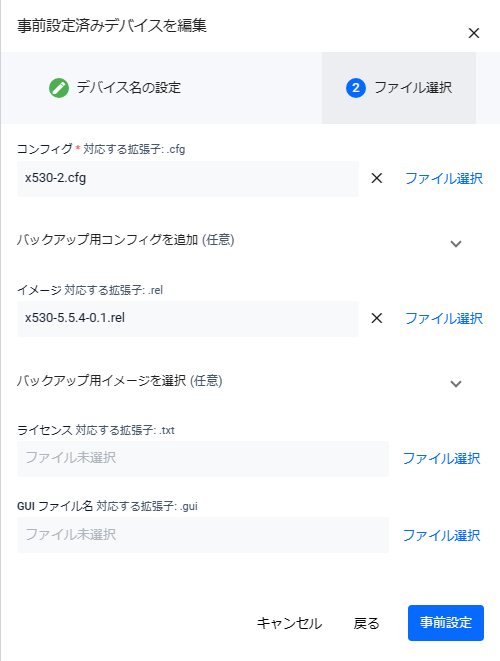Click the image field showing x530-5.5.4-0.1.rel

click(x=188, y=319)
